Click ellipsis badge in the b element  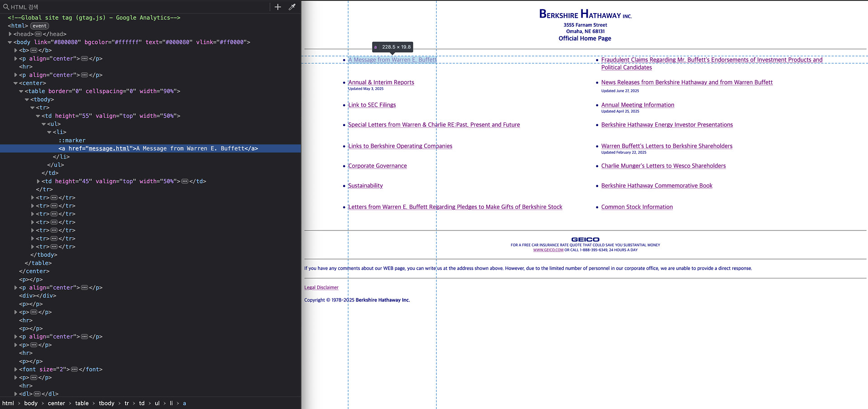(33, 50)
